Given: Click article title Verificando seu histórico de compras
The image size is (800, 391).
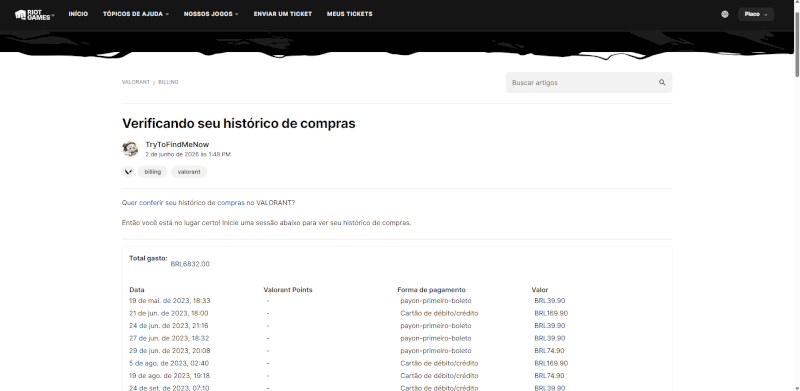Looking at the screenshot, I should tap(239, 124).
